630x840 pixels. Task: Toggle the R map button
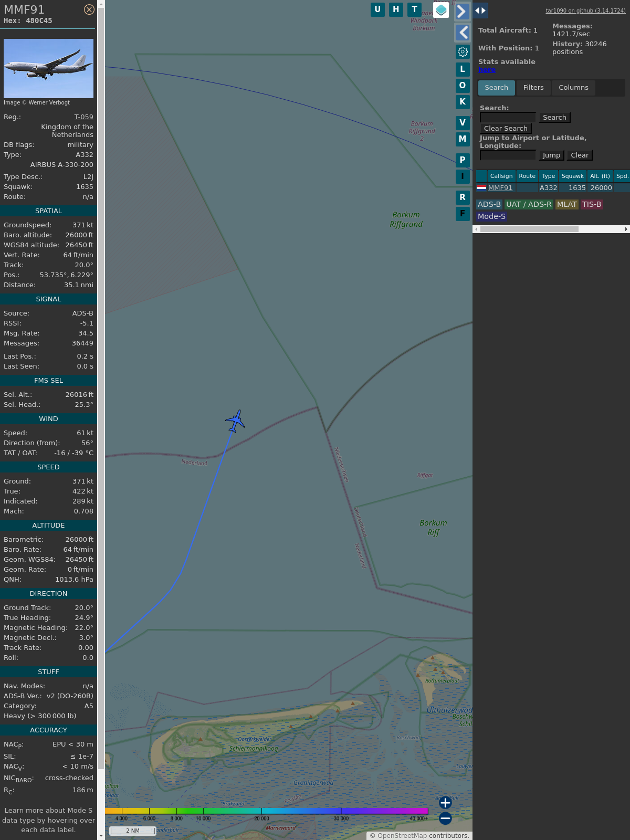coord(463,197)
